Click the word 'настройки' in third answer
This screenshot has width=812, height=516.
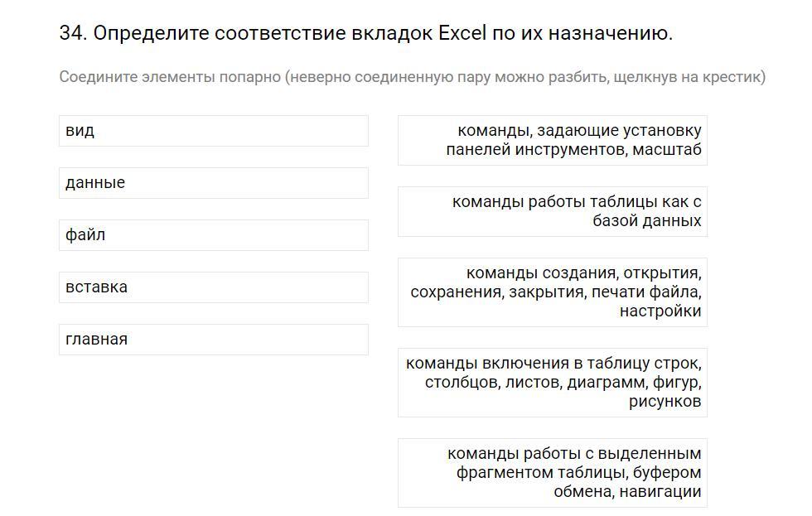(x=660, y=311)
